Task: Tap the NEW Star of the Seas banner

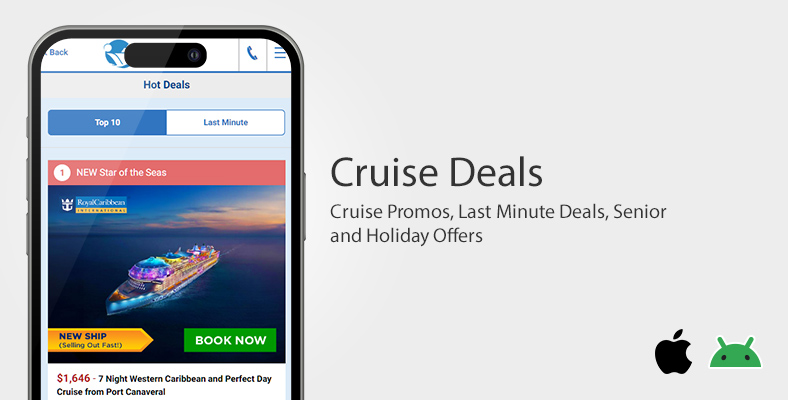Action: (x=167, y=173)
